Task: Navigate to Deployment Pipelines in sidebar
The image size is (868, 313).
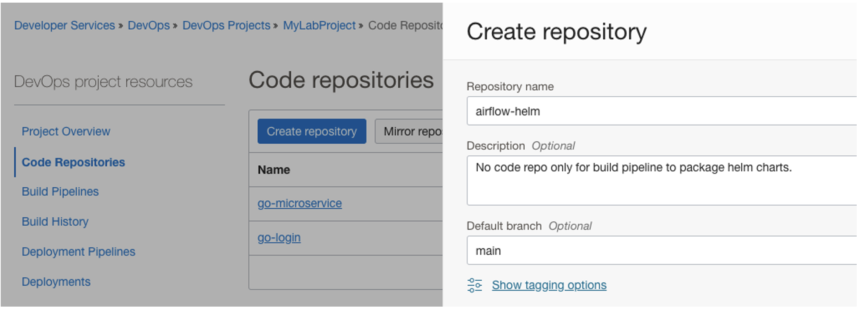Action: click(78, 252)
